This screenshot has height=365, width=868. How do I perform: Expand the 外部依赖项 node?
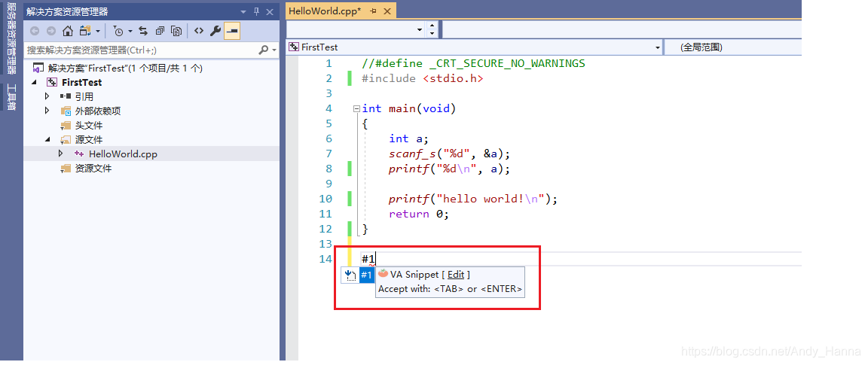47,111
